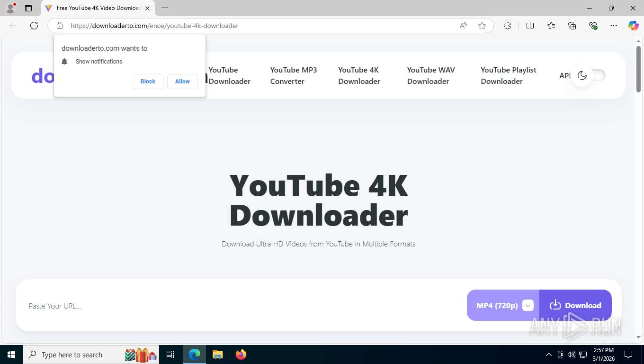The height and width of the screenshot is (364, 644).
Task: Close the Free YouTube 4K Video Downloader tab
Action: pos(147,8)
